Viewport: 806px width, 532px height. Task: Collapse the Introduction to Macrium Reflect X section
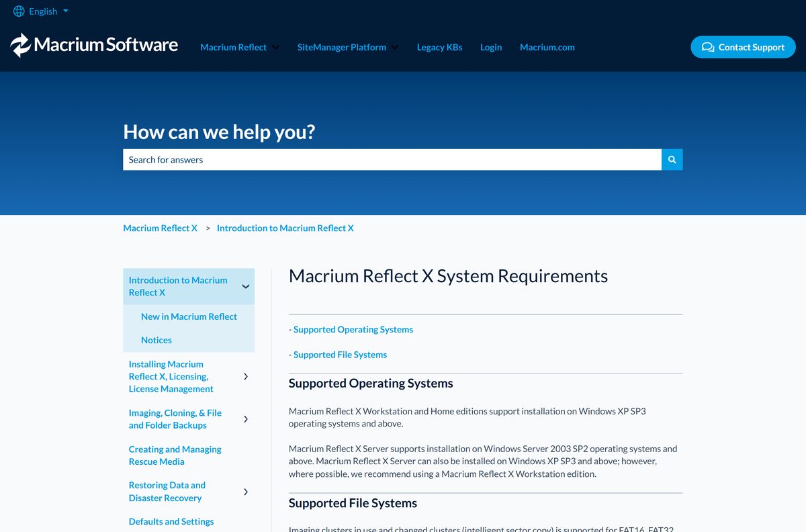246,286
